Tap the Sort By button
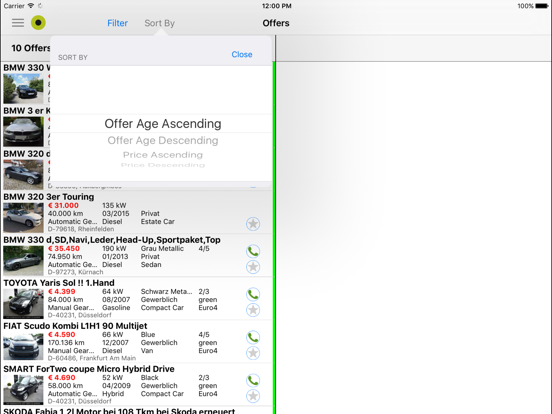The height and width of the screenshot is (414, 552). coord(159,23)
